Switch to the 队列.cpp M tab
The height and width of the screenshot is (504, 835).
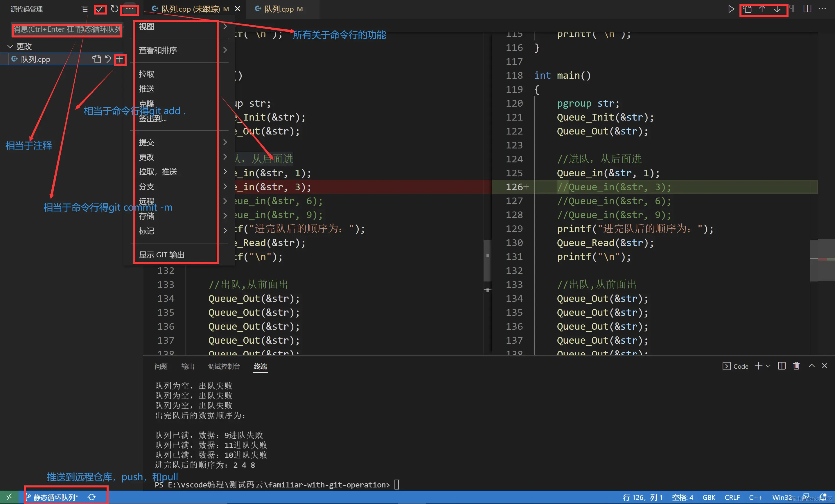point(283,9)
